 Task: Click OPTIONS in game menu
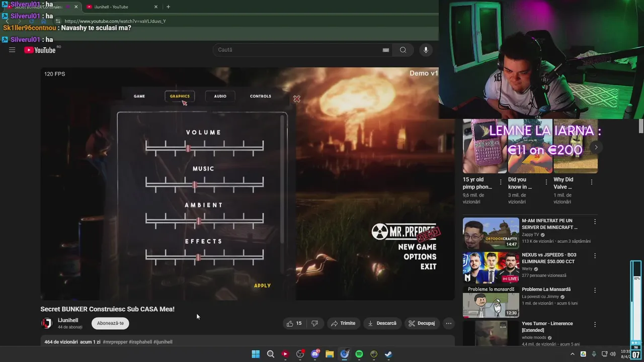420,257
